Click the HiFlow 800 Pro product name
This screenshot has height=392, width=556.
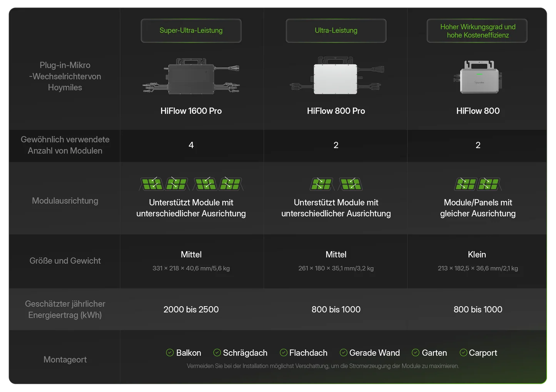pos(336,111)
